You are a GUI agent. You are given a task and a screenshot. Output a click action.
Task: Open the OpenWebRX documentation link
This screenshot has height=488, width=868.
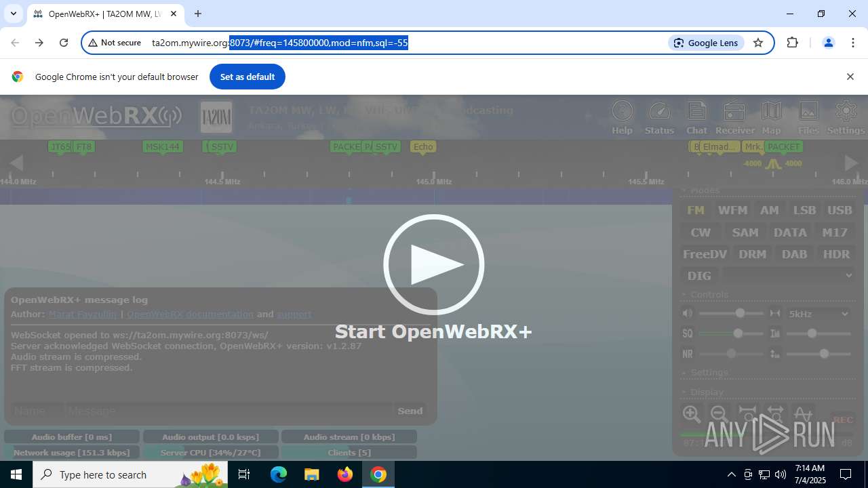[x=190, y=314]
